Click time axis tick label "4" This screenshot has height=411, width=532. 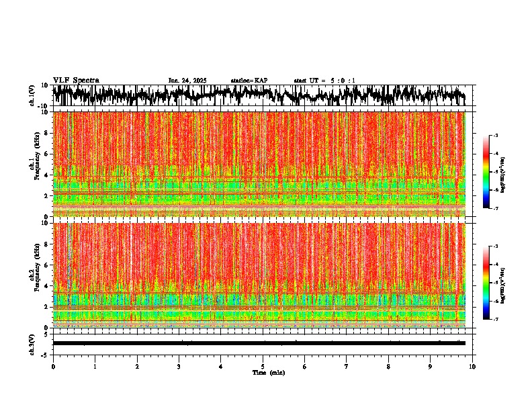click(221, 367)
